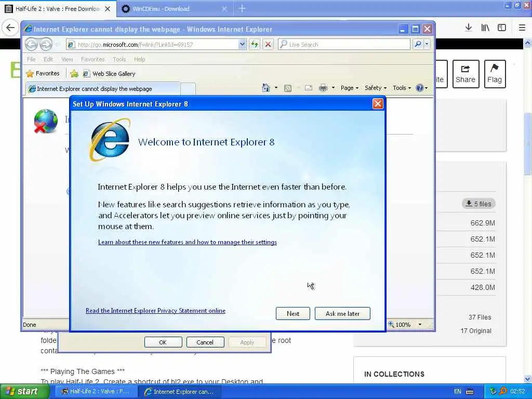Click the IE Refresh icon
532x399 pixels.
click(255, 45)
